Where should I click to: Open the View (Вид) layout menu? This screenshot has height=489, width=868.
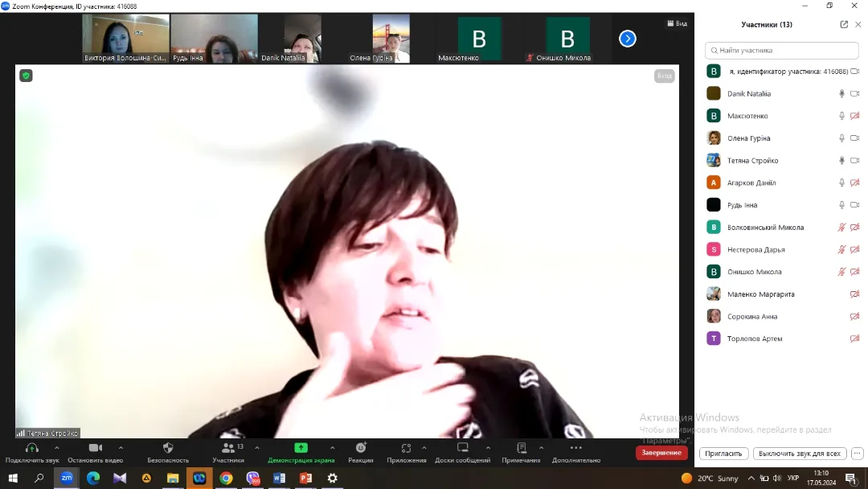pyautogui.click(x=677, y=23)
